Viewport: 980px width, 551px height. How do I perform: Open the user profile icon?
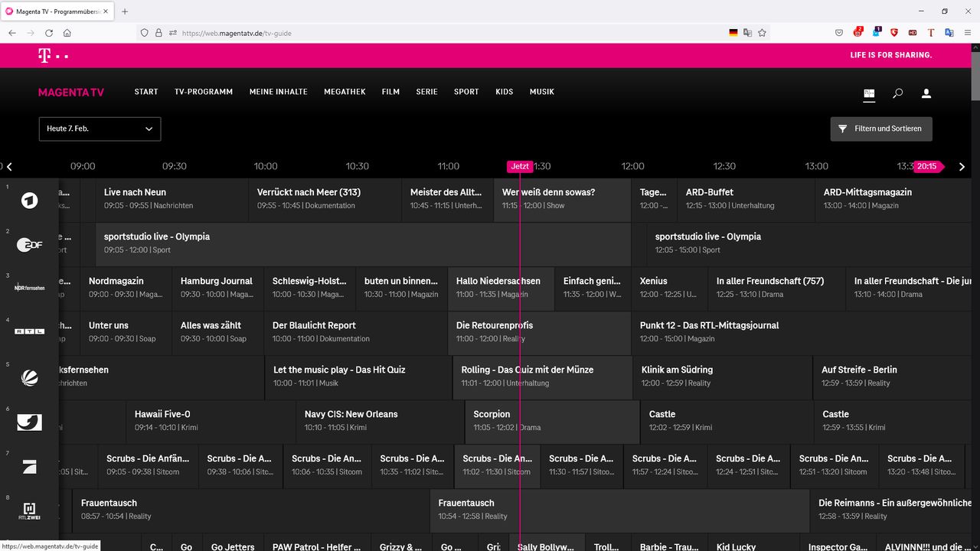click(x=926, y=93)
